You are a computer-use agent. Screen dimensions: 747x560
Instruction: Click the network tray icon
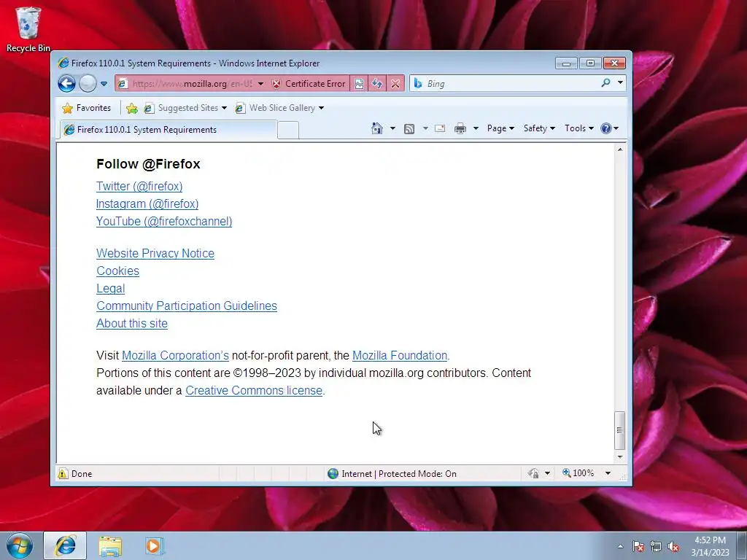(656, 546)
